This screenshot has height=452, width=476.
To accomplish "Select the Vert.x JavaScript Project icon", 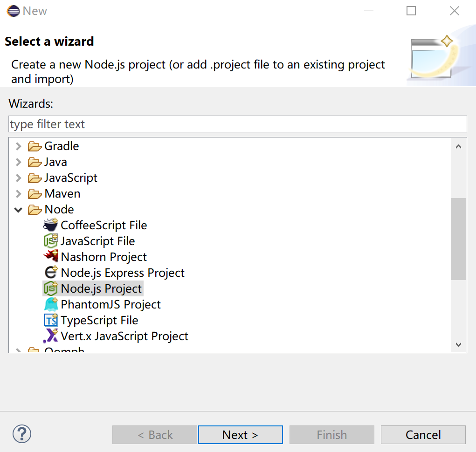I will [51, 336].
